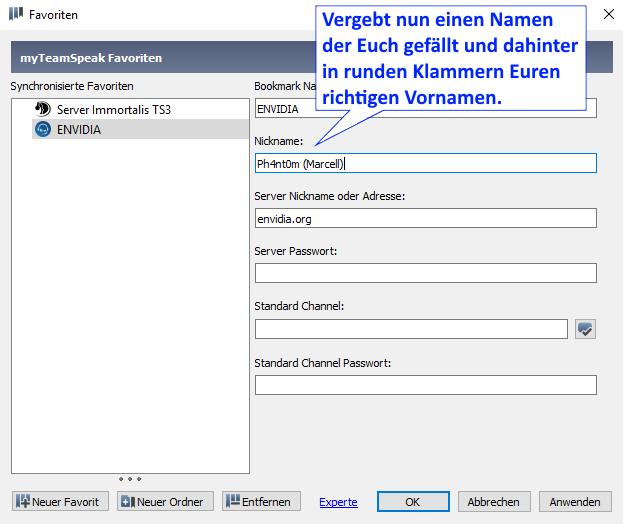Screen dimensions: 623x524
Task: Click the Nickname input field
Action: (x=425, y=163)
